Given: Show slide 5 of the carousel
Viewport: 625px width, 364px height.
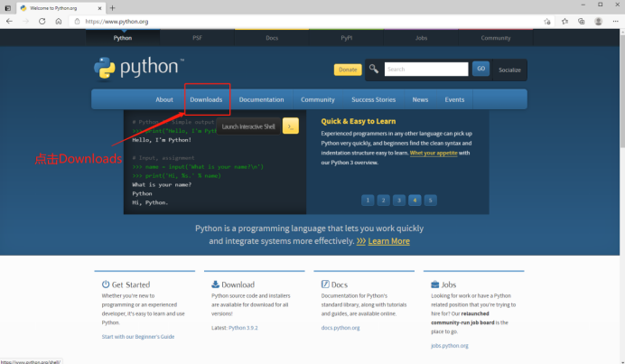Looking at the screenshot, I should coord(430,201).
